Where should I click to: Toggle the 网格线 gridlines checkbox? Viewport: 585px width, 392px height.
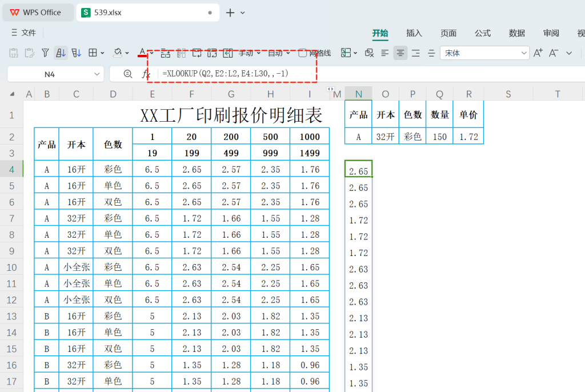303,53
